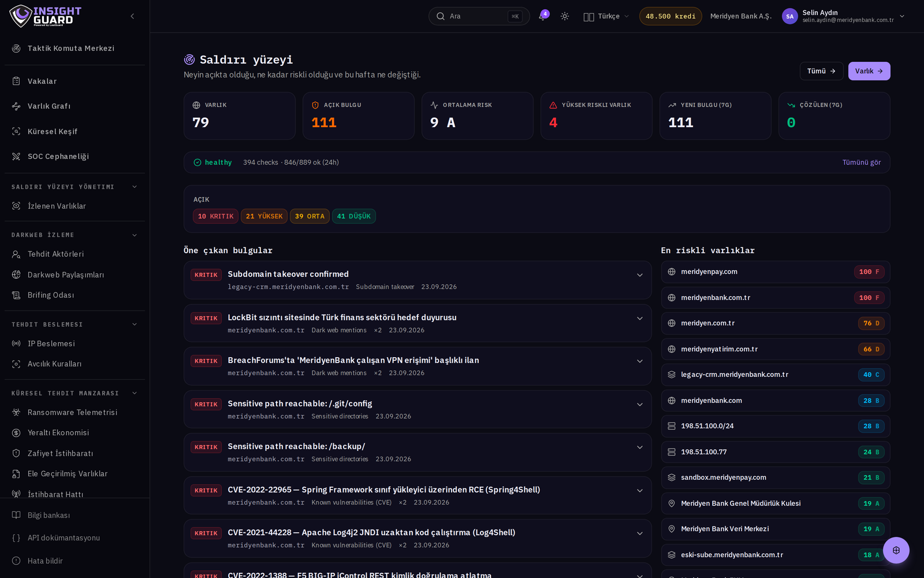Open the Selin Aydın account menu

click(x=844, y=16)
